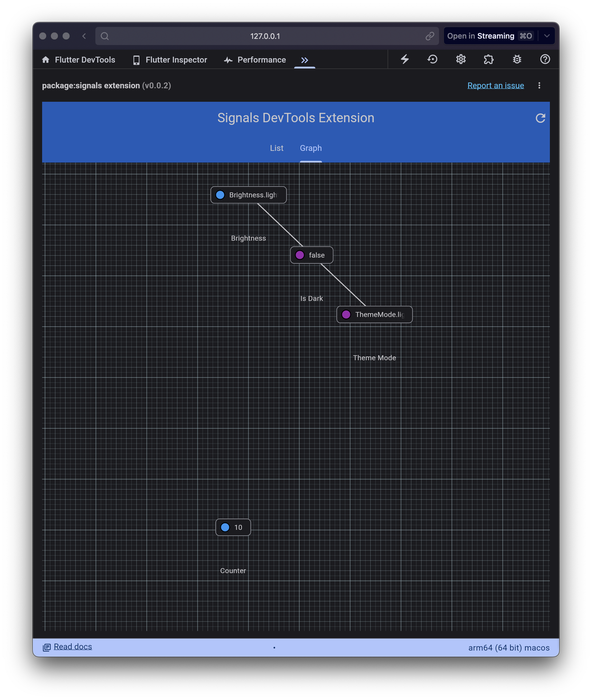Screen dimensions: 592x700
Task: Refresh the Signals DevTools Extension
Action: pos(540,118)
